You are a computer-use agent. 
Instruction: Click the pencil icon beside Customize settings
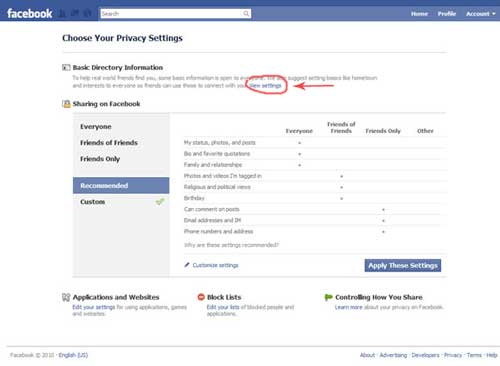[187, 265]
